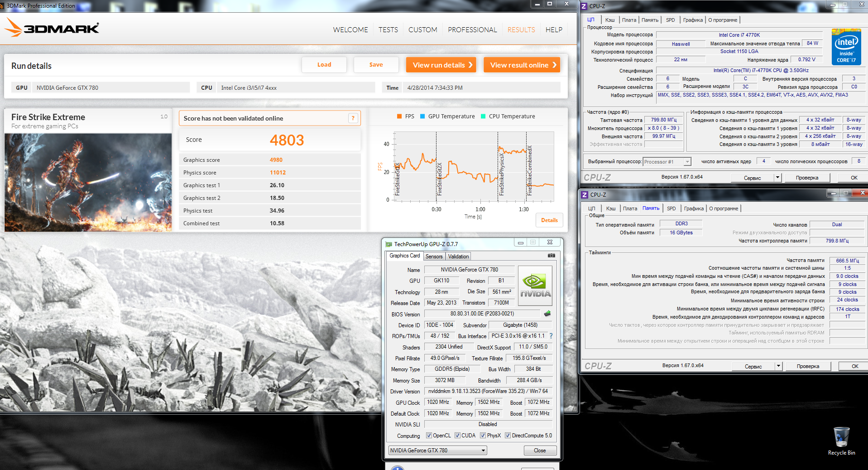Toggle the DirectCompute 5.0 checkbox
Image resolution: width=868 pixels, height=470 pixels.
tap(508, 436)
